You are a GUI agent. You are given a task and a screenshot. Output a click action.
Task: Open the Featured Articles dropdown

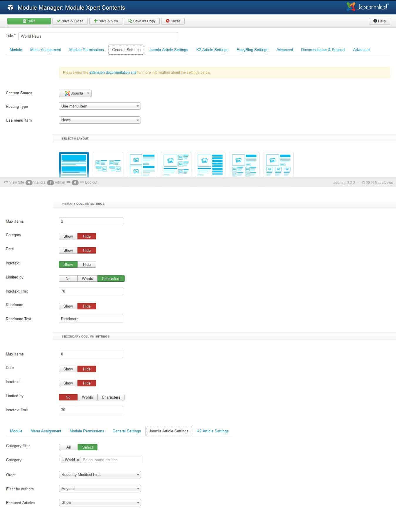tap(100, 502)
